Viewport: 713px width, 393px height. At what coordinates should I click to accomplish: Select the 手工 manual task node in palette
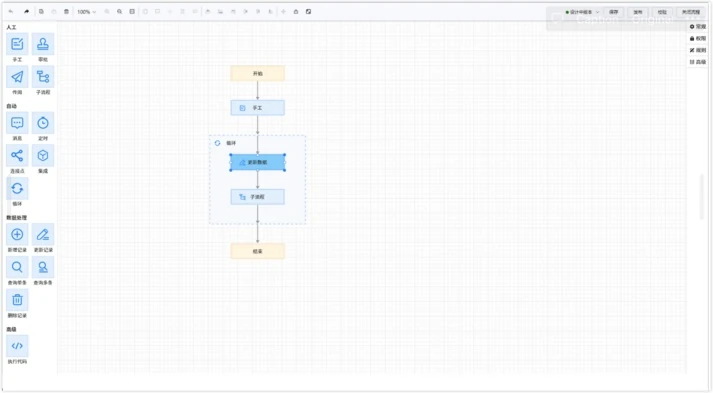pos(17,44)
